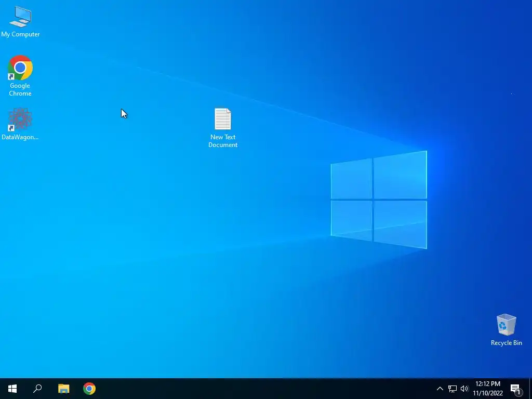The width and height of the screenshot is (532, 399).
Task: Open volume control speaker icon
Action: (464, 389)
